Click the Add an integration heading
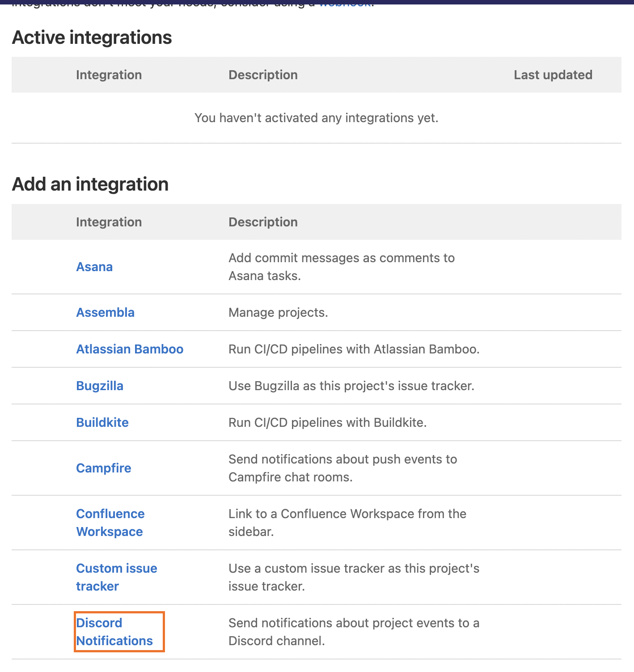This screenshot has width=634, height=672. (x=90, y=184)
